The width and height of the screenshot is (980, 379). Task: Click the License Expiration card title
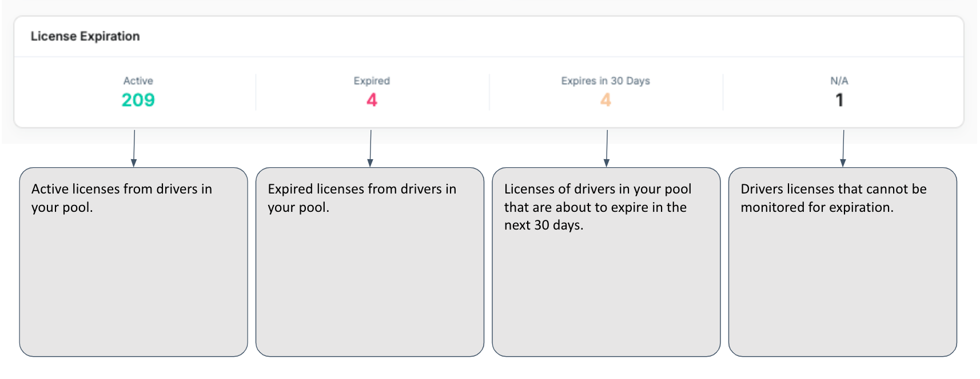85,36
